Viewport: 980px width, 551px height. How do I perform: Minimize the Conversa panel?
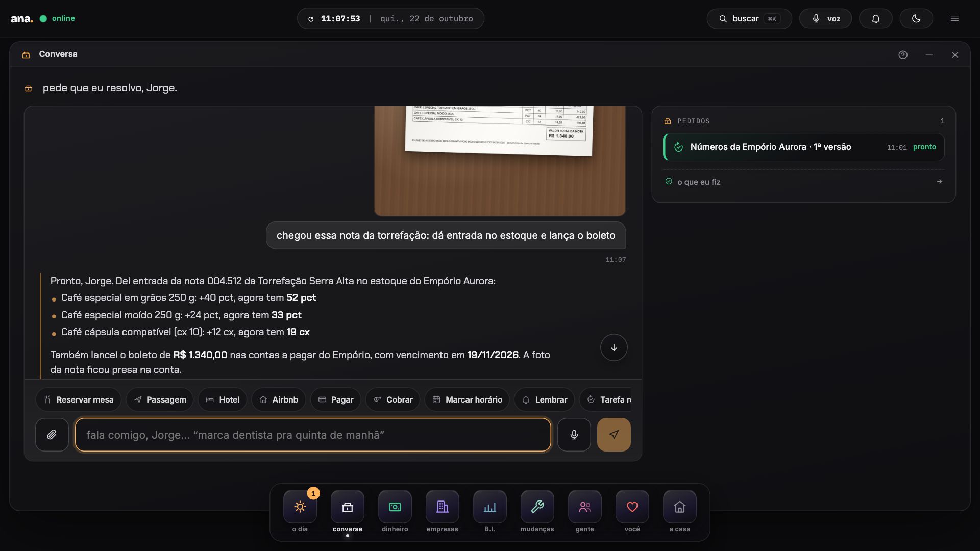tap(929, 55)
